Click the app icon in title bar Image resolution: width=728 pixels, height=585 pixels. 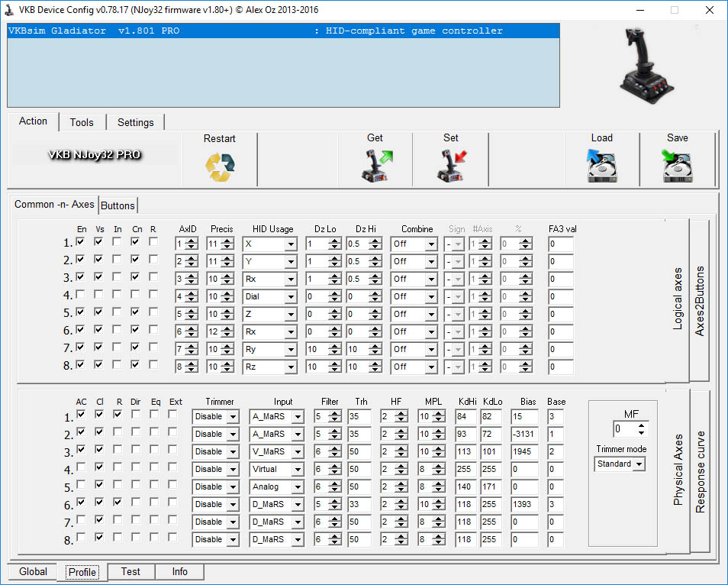pos(9,10)
